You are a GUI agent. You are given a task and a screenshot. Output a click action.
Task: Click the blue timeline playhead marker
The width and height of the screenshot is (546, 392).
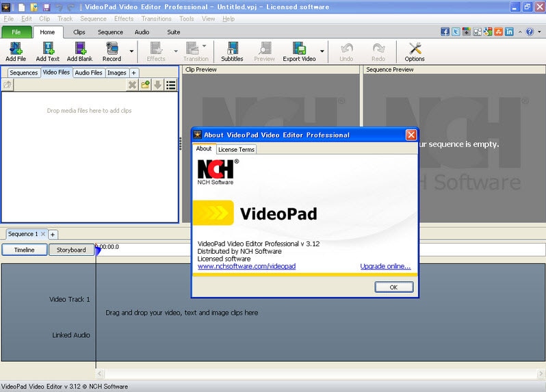(x=98, y=250)
